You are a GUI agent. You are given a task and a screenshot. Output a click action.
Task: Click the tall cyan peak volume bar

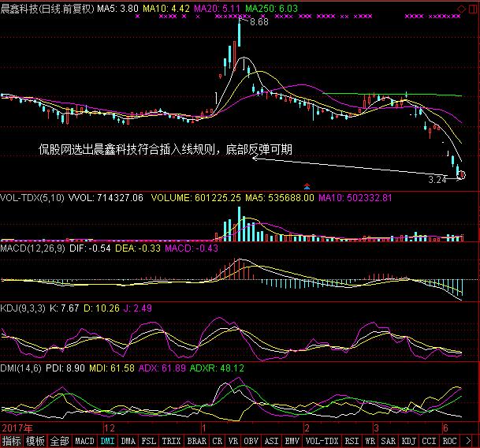[x=239, y=224]
